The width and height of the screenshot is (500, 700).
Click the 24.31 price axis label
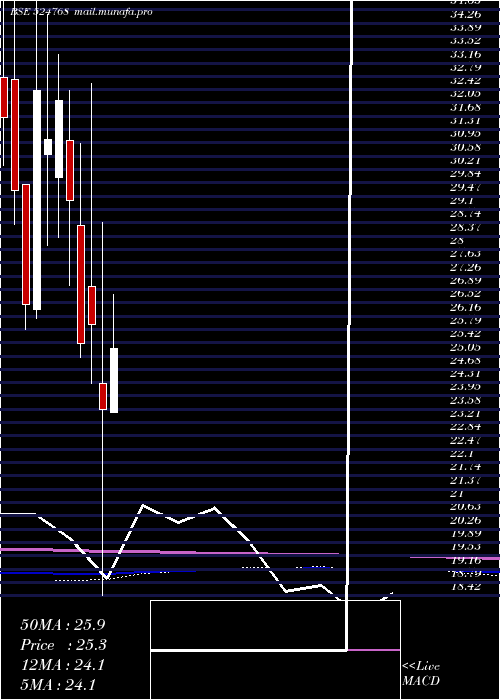(x=466, y=373)
